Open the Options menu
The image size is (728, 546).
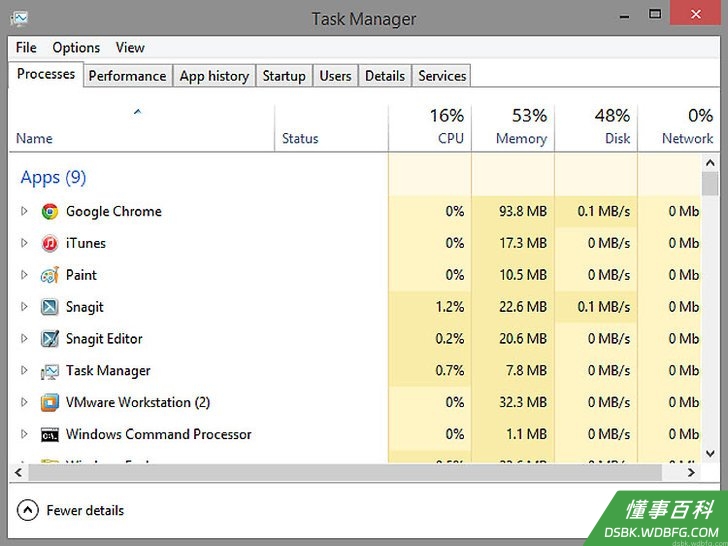coord(76,48)
